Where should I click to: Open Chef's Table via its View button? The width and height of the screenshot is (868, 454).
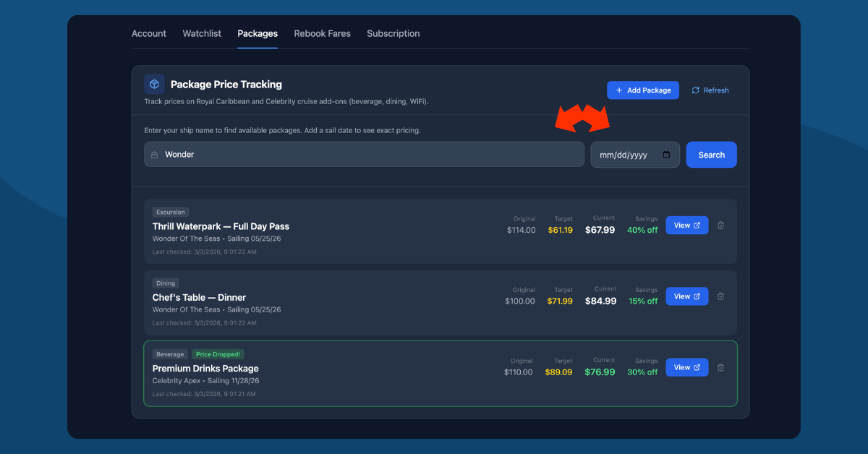pos(686,296)
